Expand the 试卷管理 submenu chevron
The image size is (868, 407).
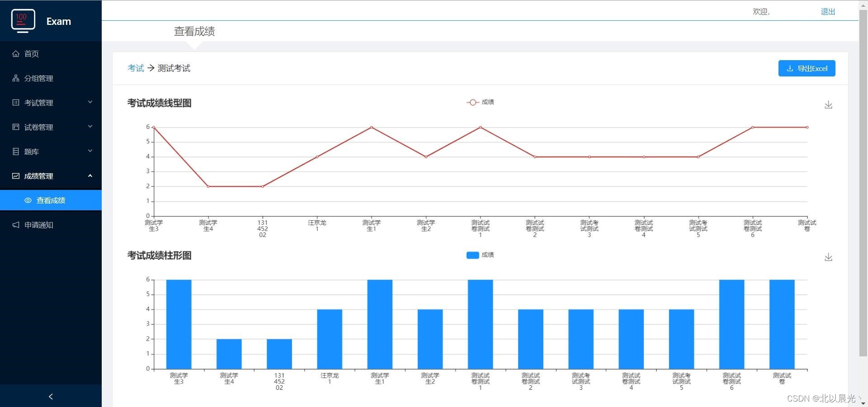pyautogui.click(x=90, y=127)
